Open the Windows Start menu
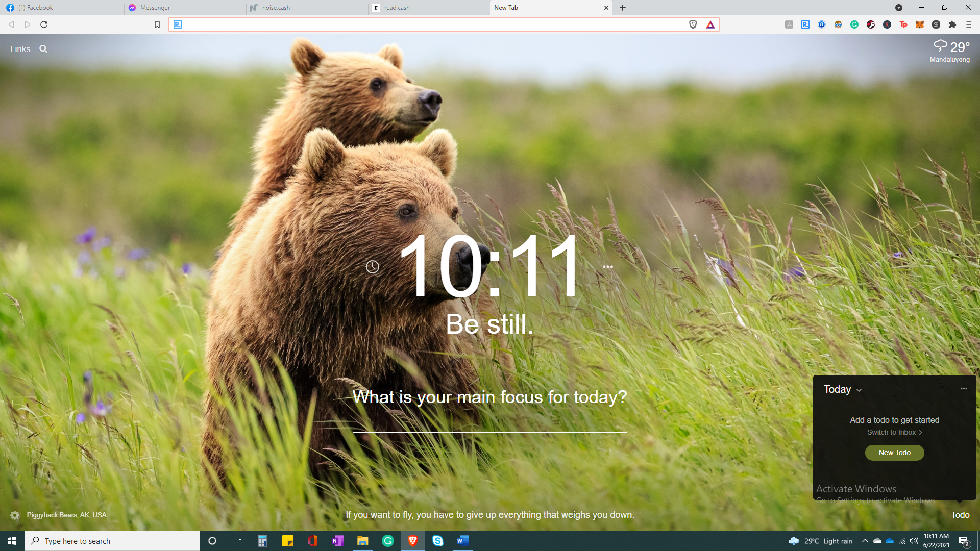Image resolution: width=980 pixels, height=551 pixels. pos(12,541)
